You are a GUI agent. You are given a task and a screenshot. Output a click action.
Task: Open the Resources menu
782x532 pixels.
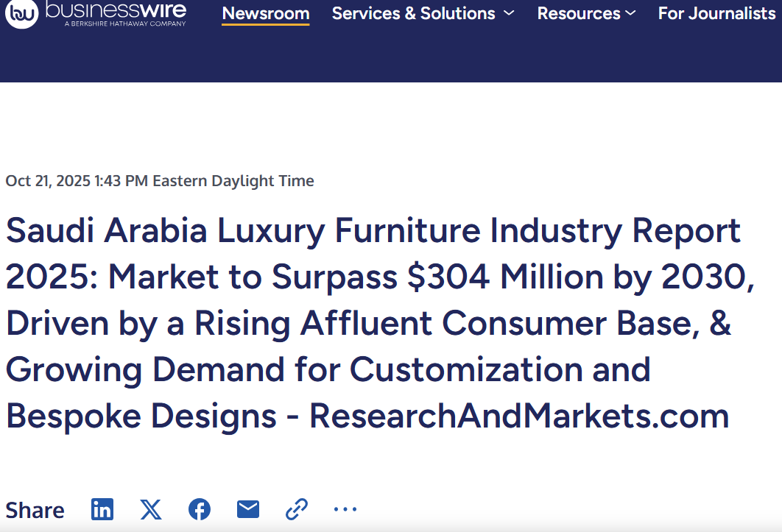[579, 13]
